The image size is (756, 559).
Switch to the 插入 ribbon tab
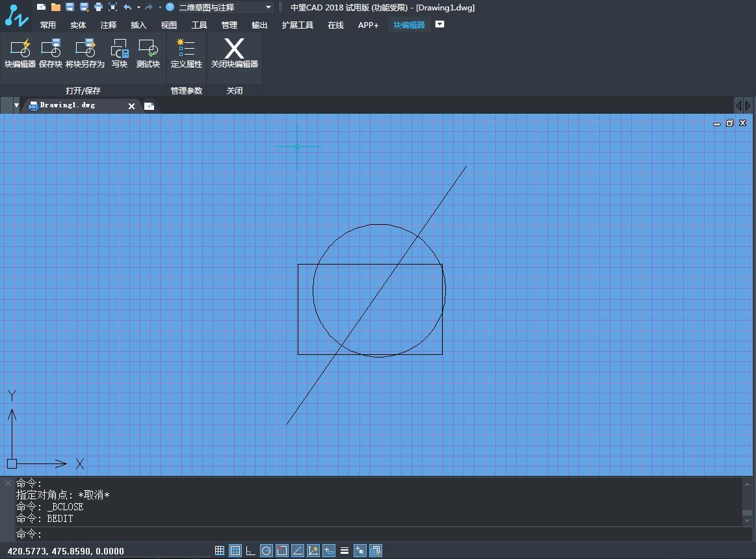138,25
